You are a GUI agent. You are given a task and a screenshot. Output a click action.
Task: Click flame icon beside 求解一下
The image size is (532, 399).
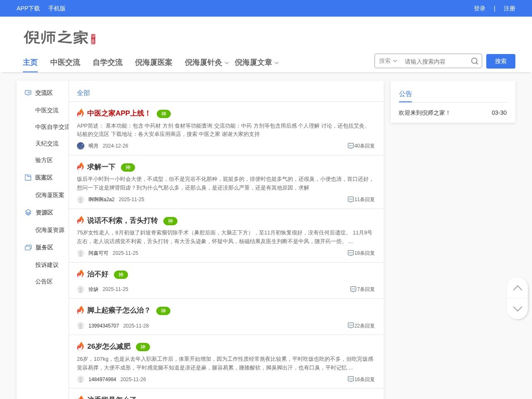[x=81, y=166]
